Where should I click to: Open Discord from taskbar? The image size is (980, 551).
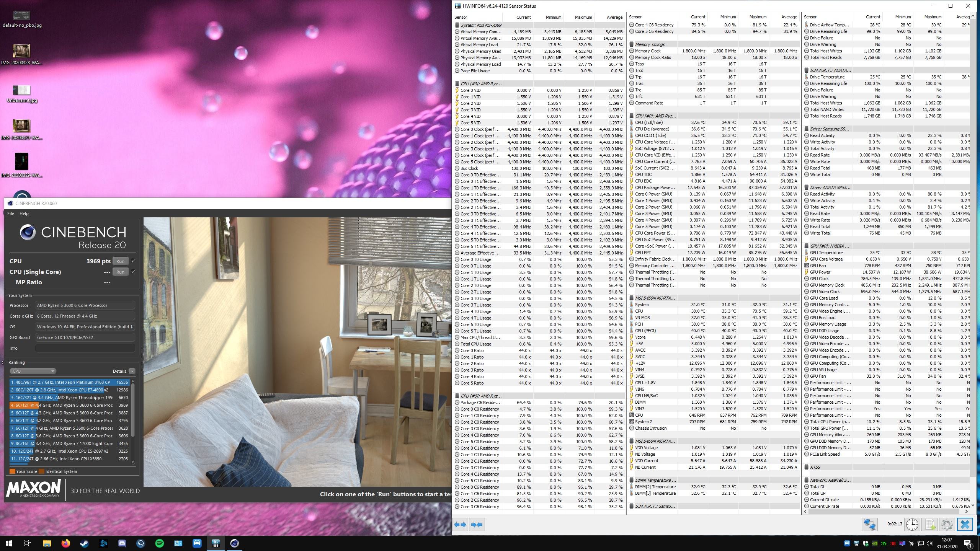(x=122, y=543)
